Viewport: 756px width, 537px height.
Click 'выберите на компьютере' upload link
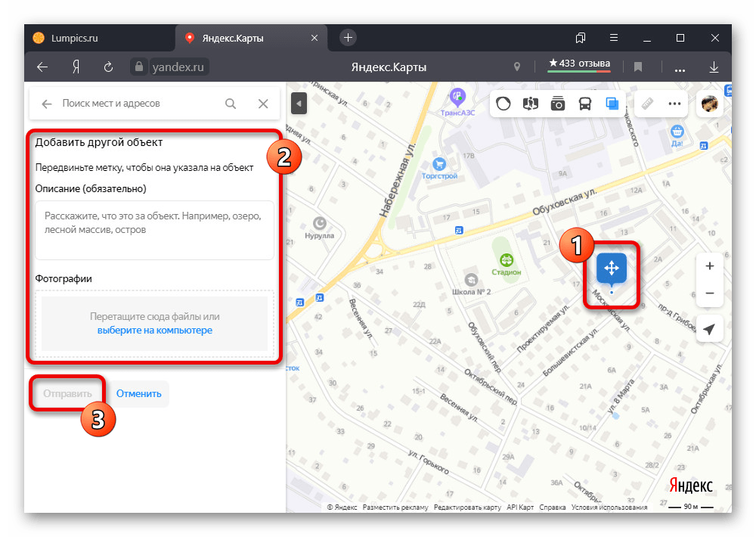pyautogui.click(x=154, y=331)
